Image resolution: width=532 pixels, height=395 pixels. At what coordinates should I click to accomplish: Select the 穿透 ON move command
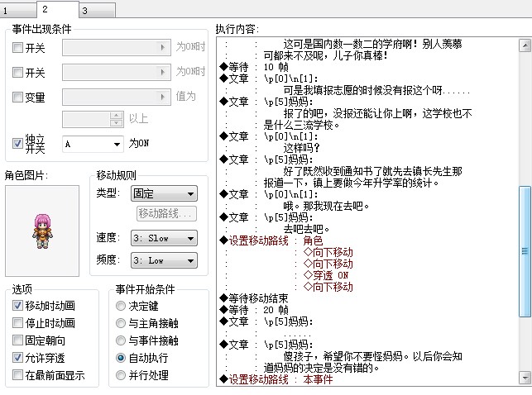click(326, 275)
